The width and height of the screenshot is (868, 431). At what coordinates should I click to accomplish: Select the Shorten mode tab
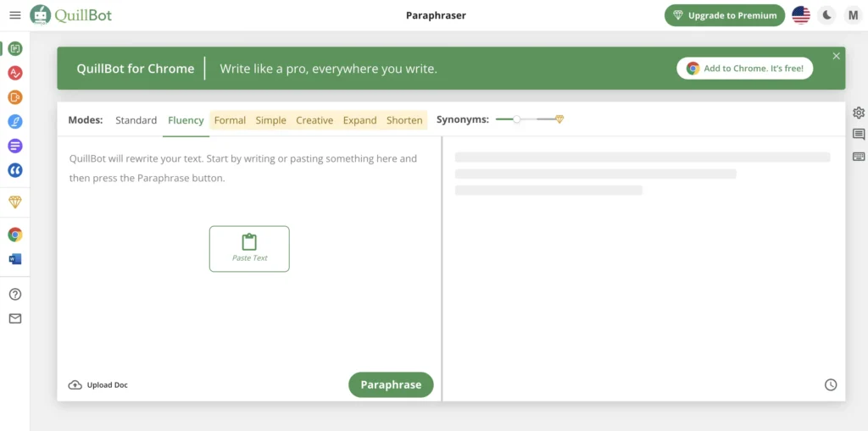point(404,120)
